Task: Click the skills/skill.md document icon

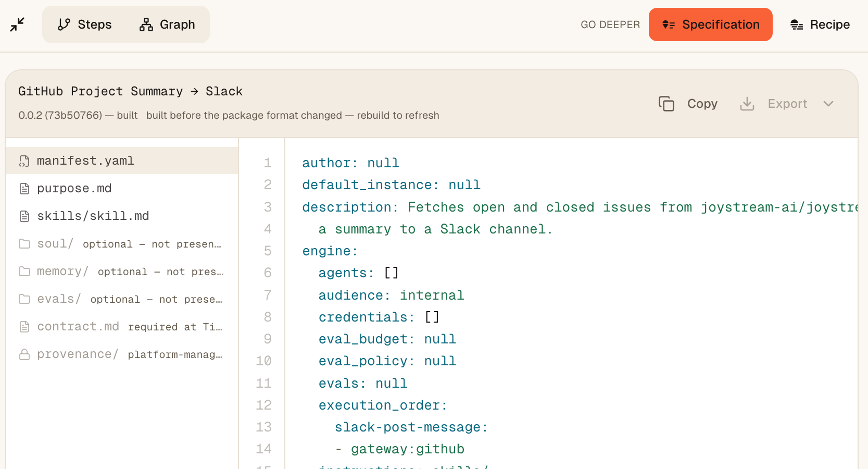Action: (24, 216)
